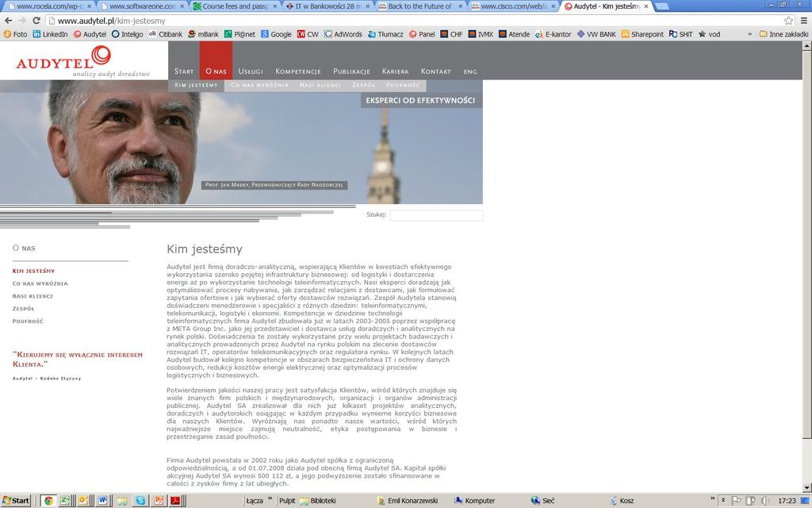Open the Audytel - Kodeks Etyczny link
Viewport: 812px width, 508px height.
click(x=47, y=379)
